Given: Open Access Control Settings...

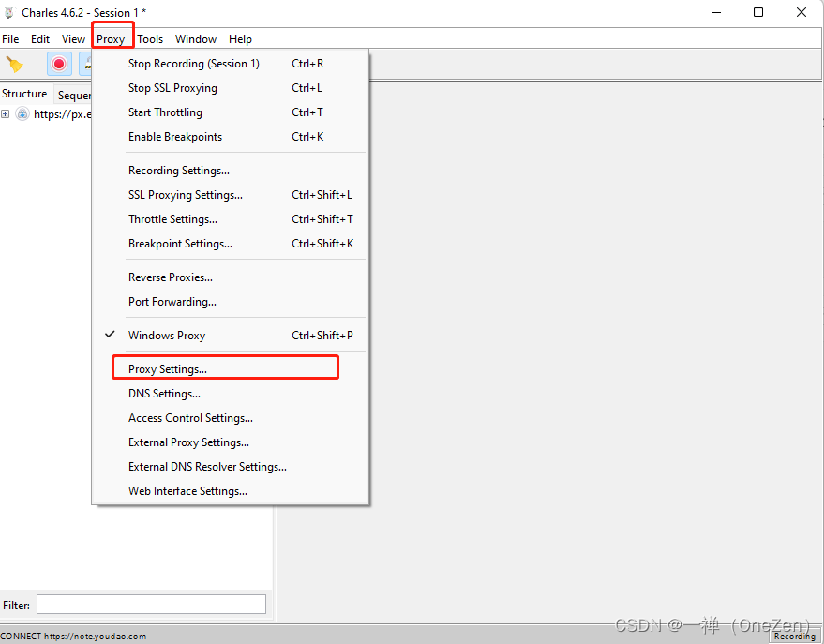Looking at the screenshot, I should (231, 418).
